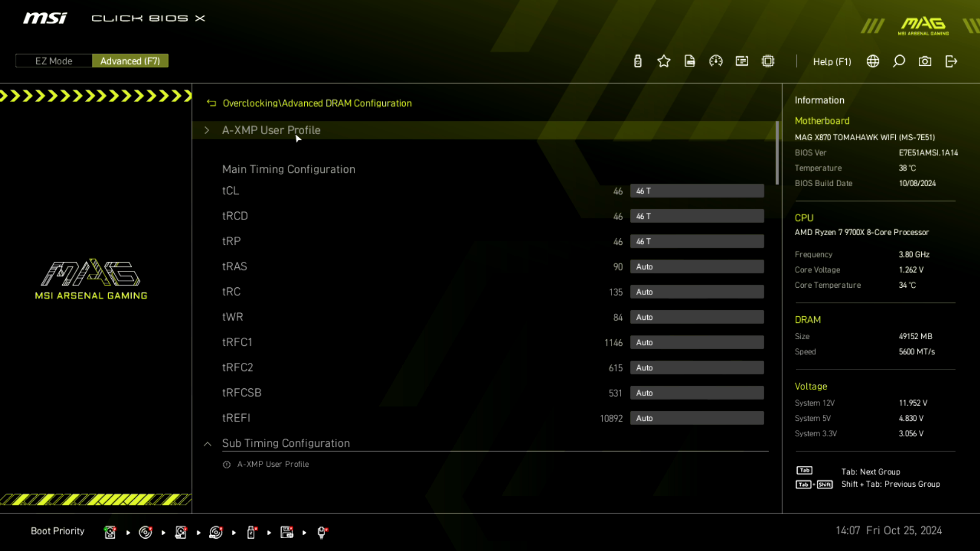Open tRAS Auto dropdown field
The width and height of the screenshot is (980, 551).
[697, 266]
